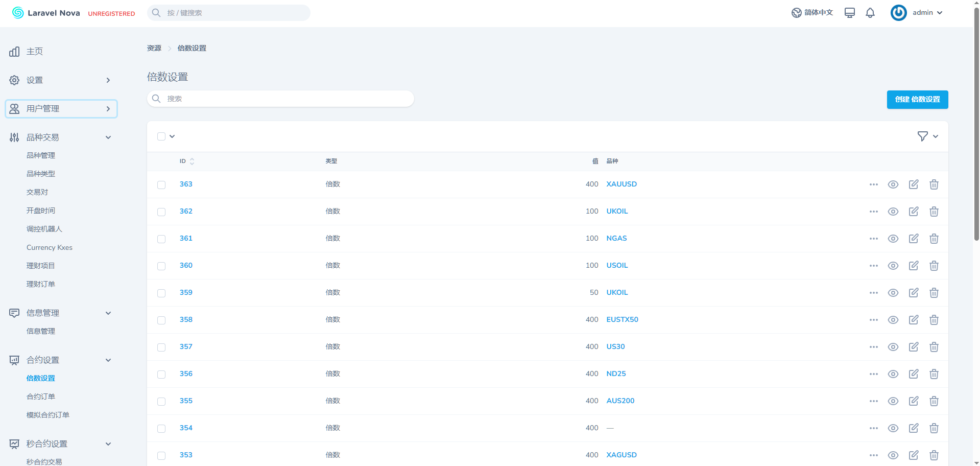Navigate to 主页 dashboard
Screen dimensions: 980x466
(35, 52)
